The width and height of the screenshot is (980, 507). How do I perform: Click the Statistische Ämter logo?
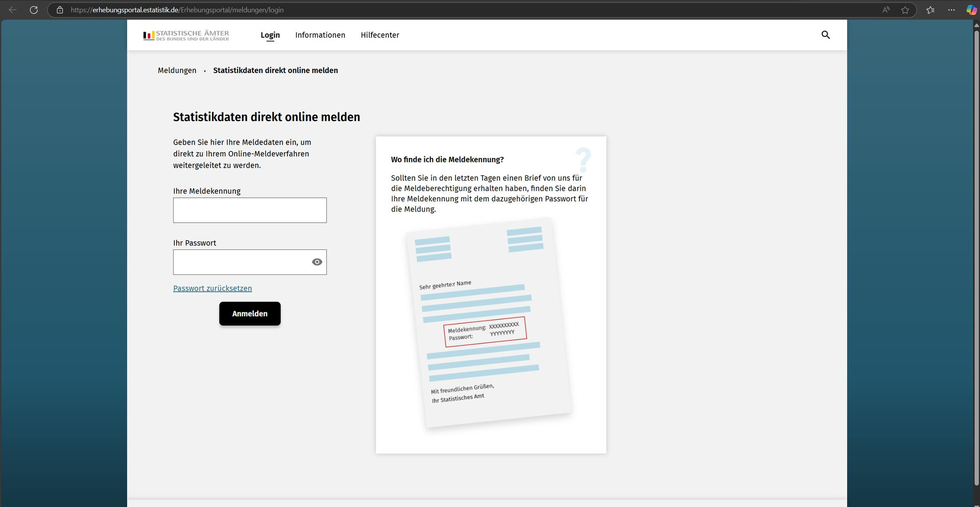click(186, 35)
